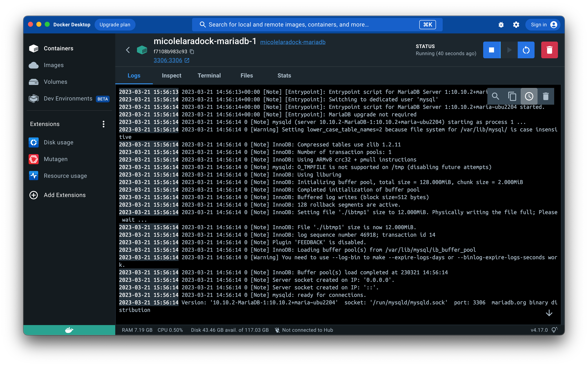
Task: Open troubleshoot bug icon in header
Action: coord(501,25)
